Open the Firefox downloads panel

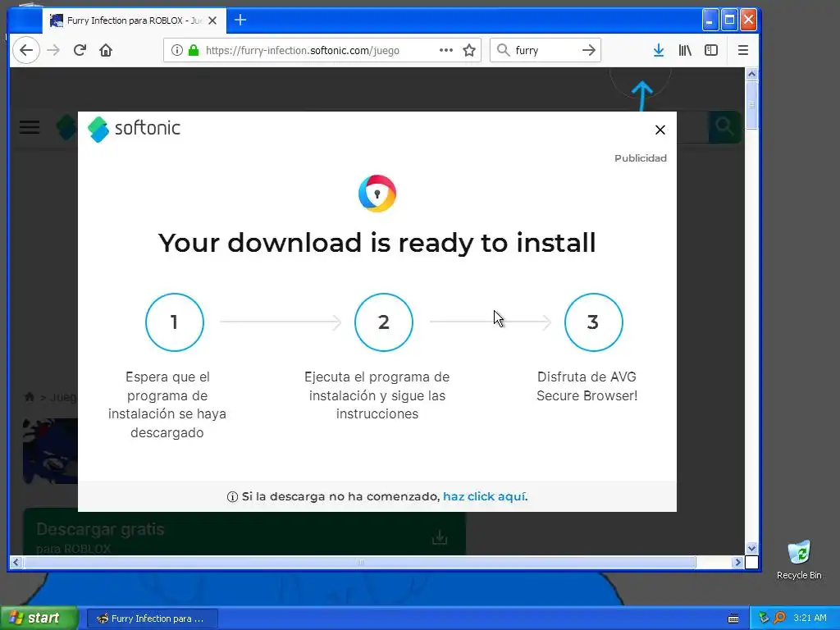pyautogui.click(x=659, y=50)
